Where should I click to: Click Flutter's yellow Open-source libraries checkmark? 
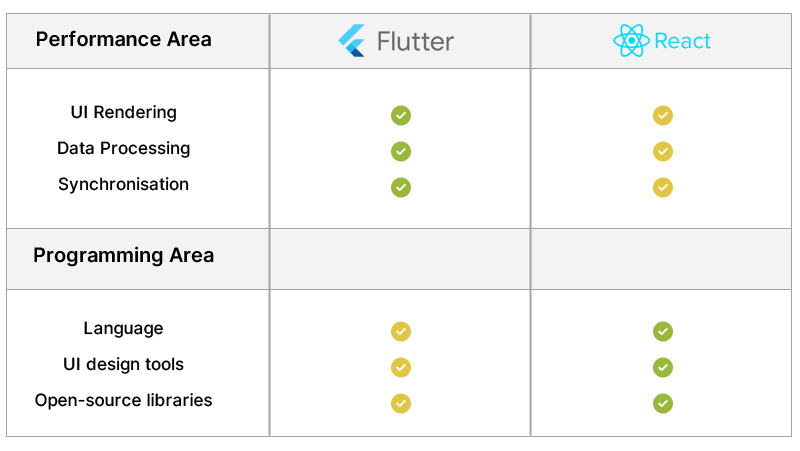pos(401,403)
